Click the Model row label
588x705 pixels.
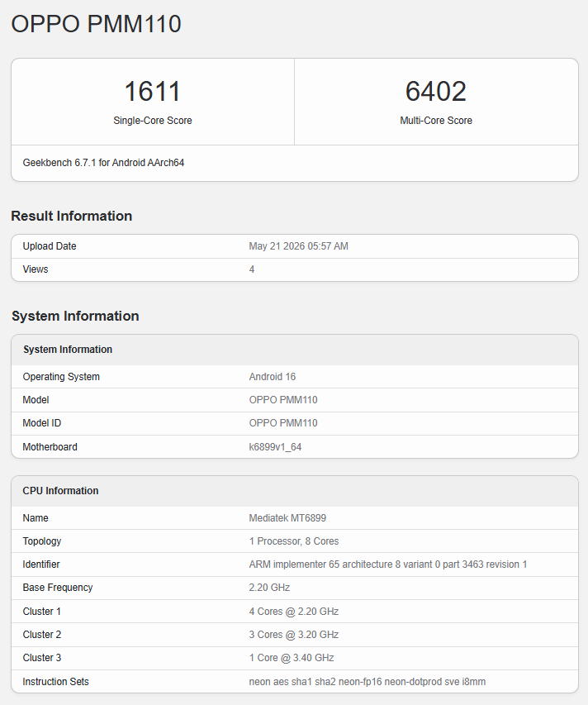36,400
